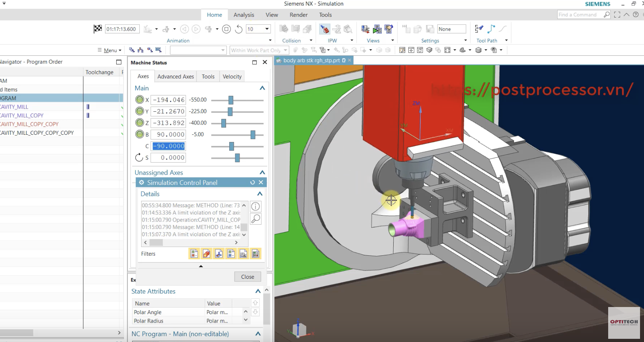Screen dimensions: 644x342
Task: Toggle the Y axis green indicator
Action: [x=140, y=111]
